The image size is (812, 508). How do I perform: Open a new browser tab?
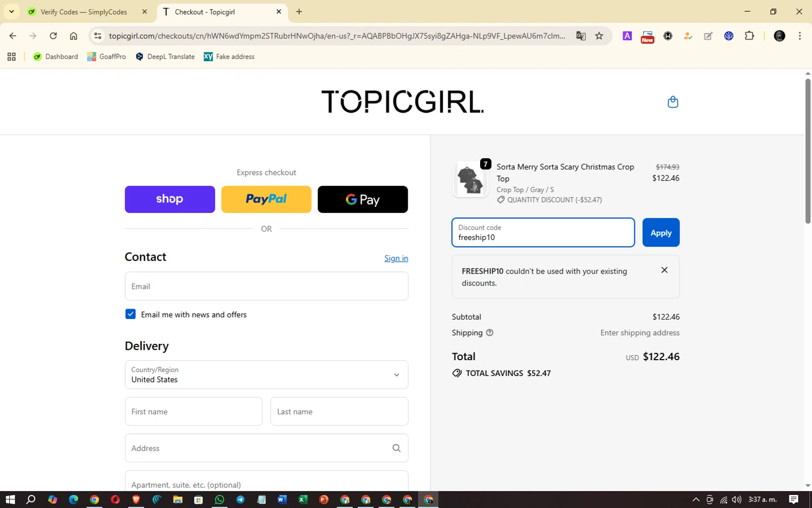click(x=299, y=11)
